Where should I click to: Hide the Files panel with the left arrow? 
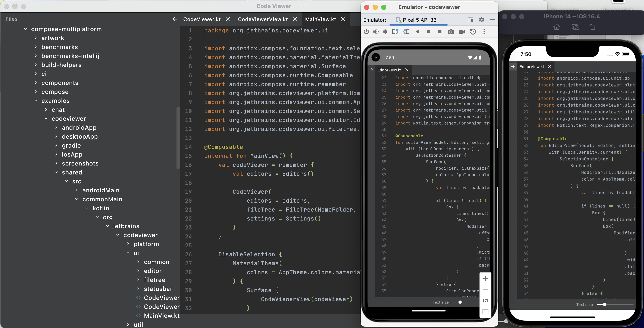pyautogui.click(x=175, y=19)
